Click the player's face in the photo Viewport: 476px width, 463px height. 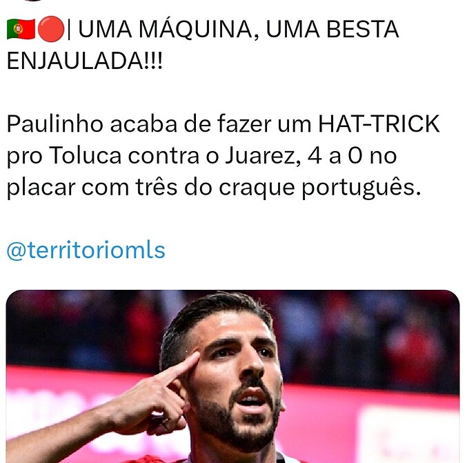234,373
